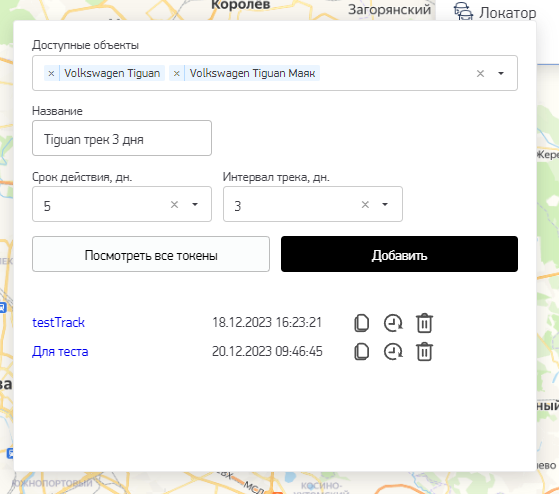Open the testTrack link
The height and width of the screenshot is (494, 559).
(x=58, y=323)
